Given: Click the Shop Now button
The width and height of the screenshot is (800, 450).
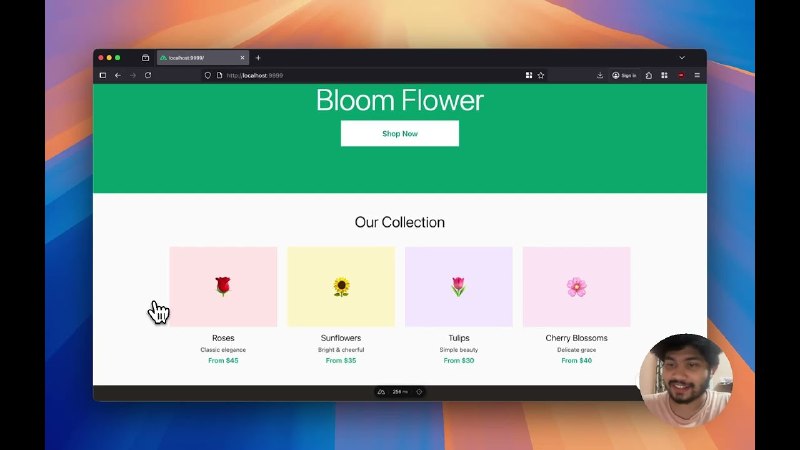Looking at the screenshot, I should [399, 133].
